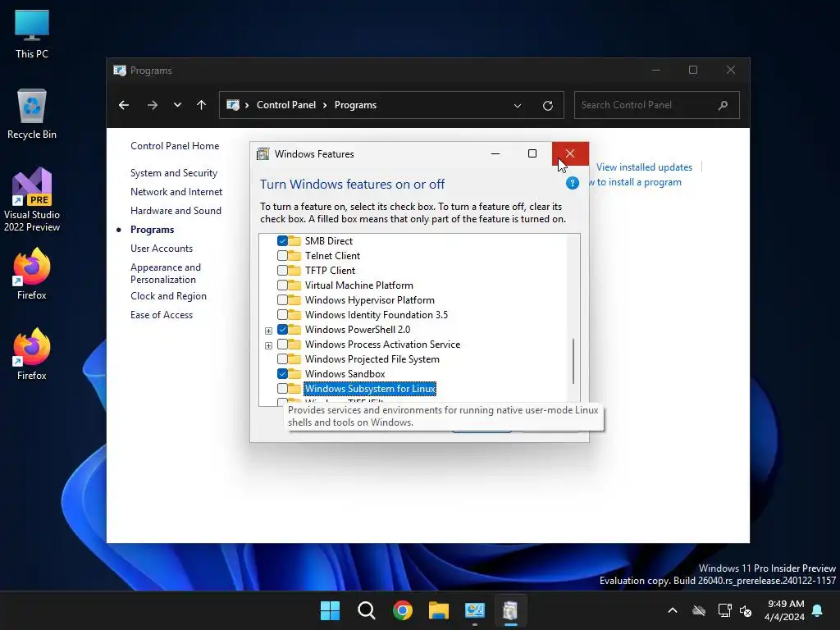Go back in Programs window
The image size is (840, 630).
click(124, 105)
